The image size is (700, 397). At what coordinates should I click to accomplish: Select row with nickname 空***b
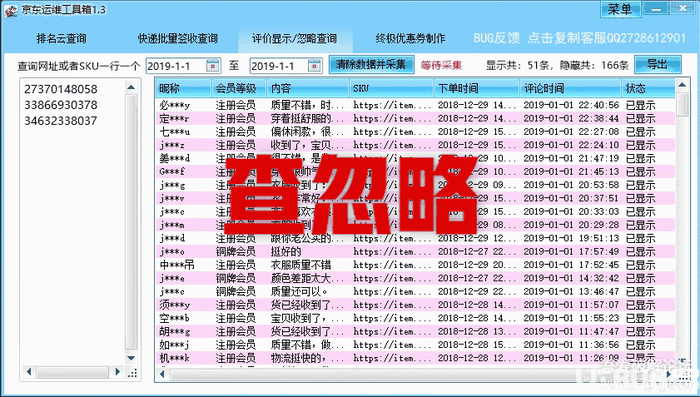[x=416, y=318]
